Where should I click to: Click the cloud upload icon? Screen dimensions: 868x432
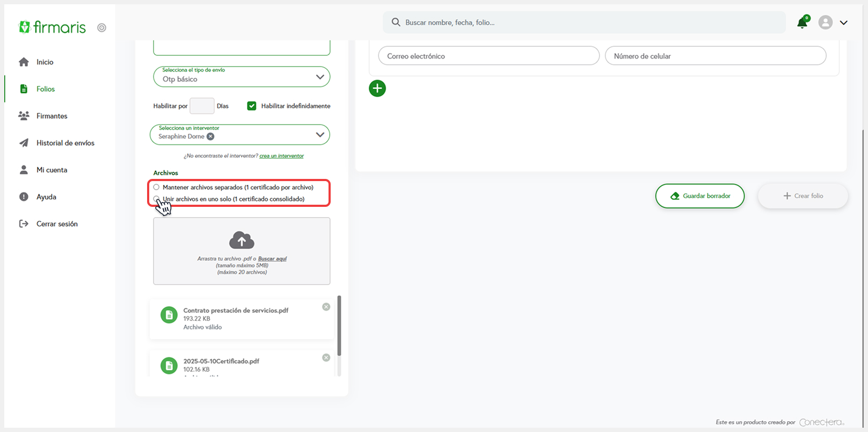click(x=242, y=241)
